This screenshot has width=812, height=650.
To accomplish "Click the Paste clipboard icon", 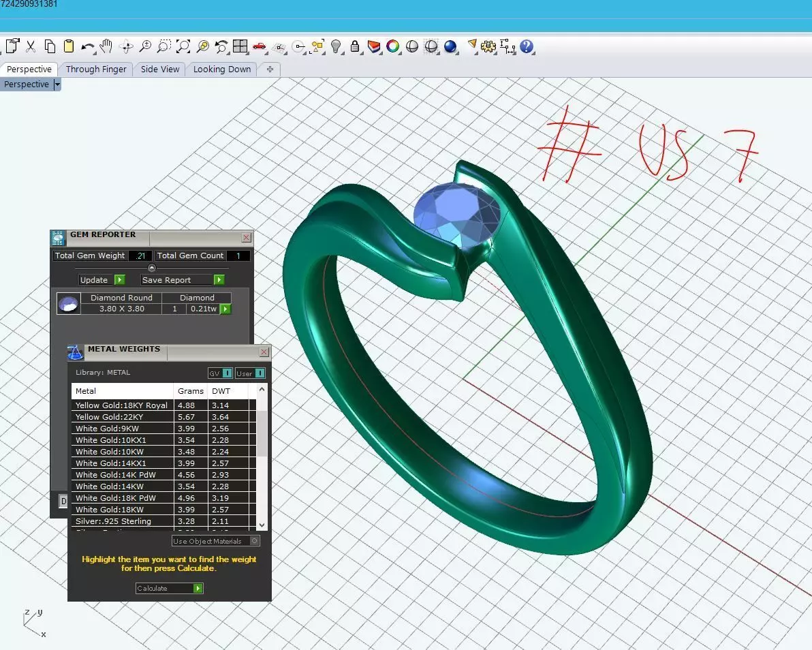I will [68, 46].
